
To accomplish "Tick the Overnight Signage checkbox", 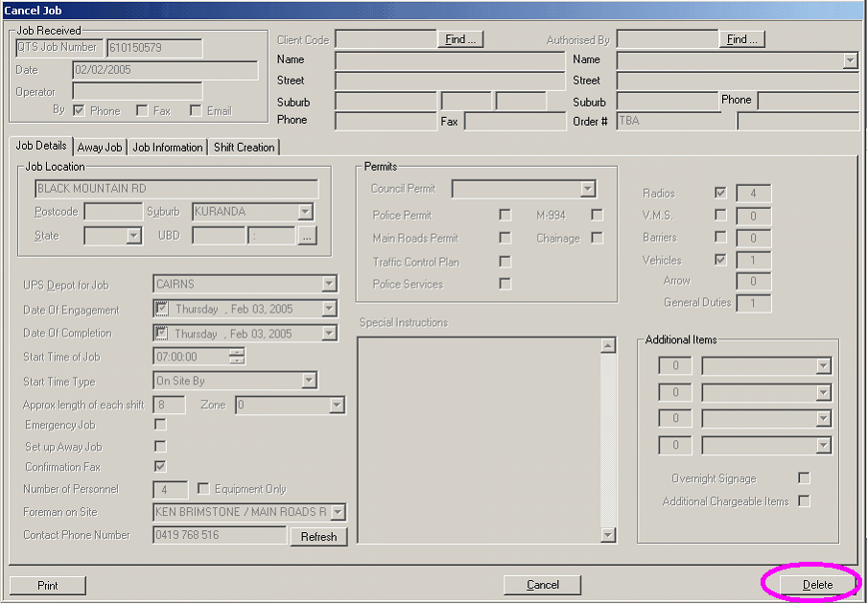I will coord(804,478).
